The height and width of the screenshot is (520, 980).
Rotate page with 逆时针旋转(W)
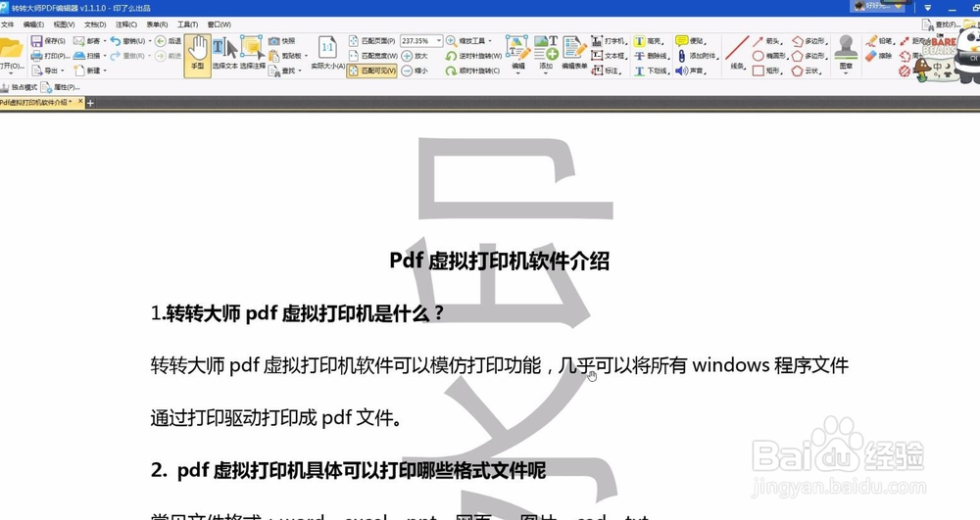pos(473,56)
